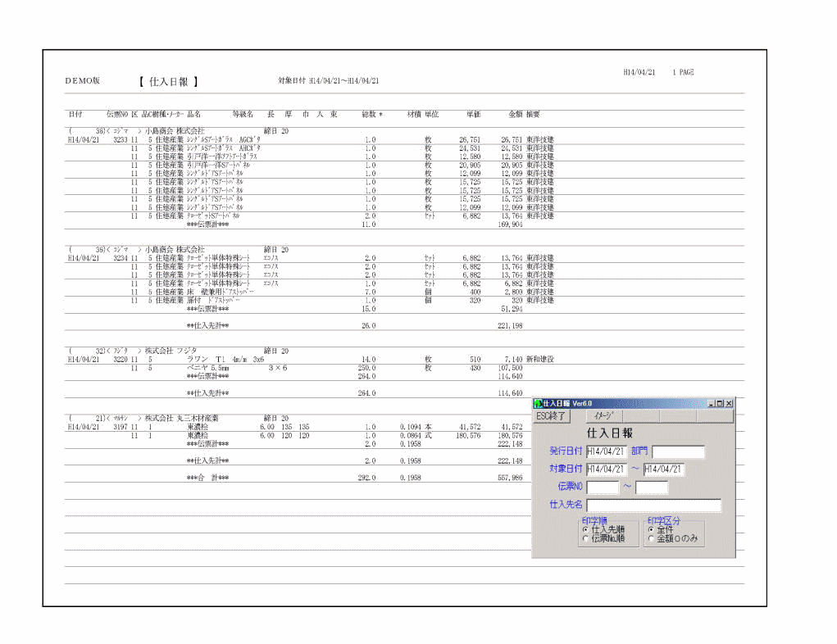Click the 発行日付 date field
The width and height of the screenshot is (837, 644).
tap(606, 451)
